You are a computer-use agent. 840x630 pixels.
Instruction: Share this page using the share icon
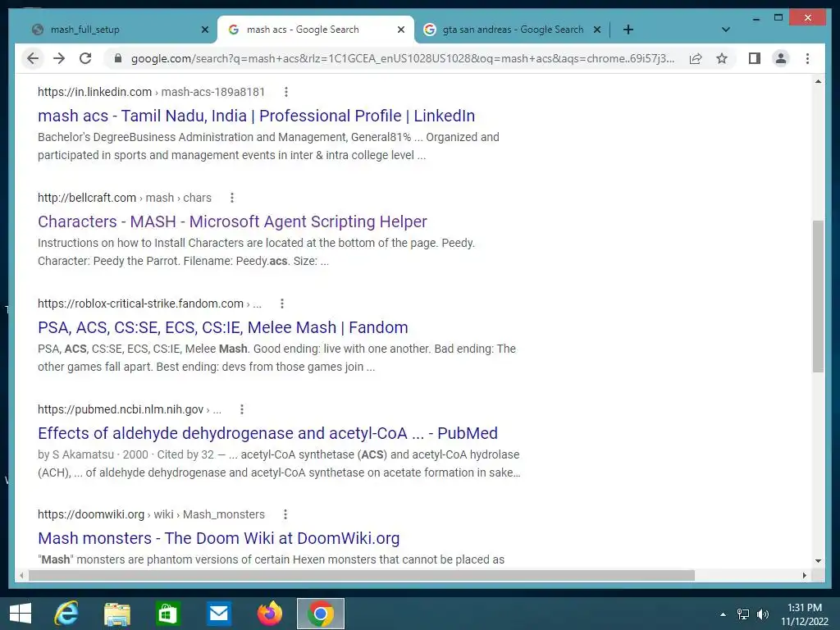(x=696, y=58)
